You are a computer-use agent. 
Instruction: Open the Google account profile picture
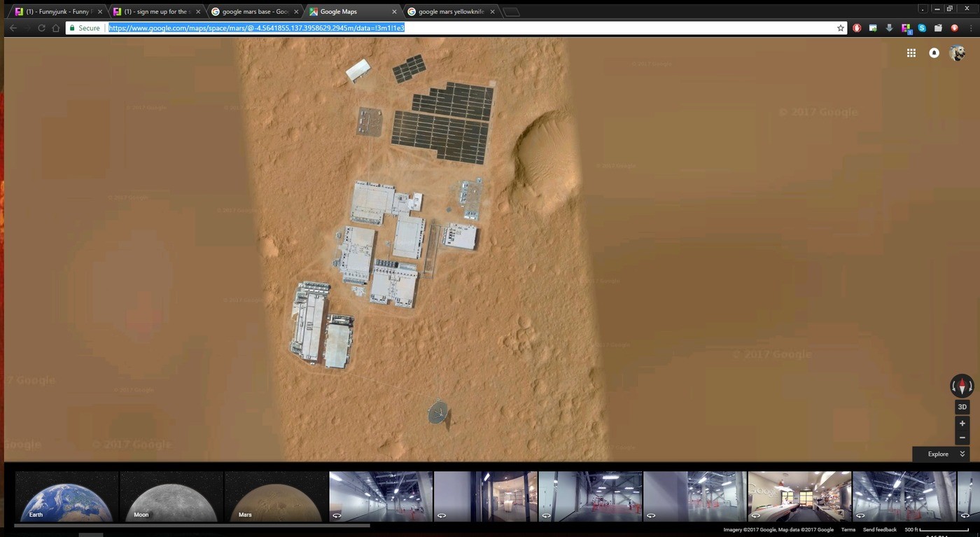(x=957, y=53)
